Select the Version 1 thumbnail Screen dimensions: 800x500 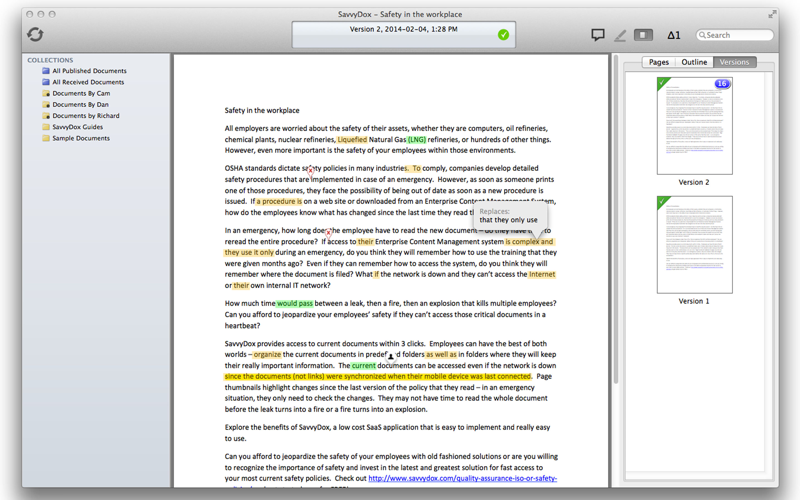[x=694, y=244]
